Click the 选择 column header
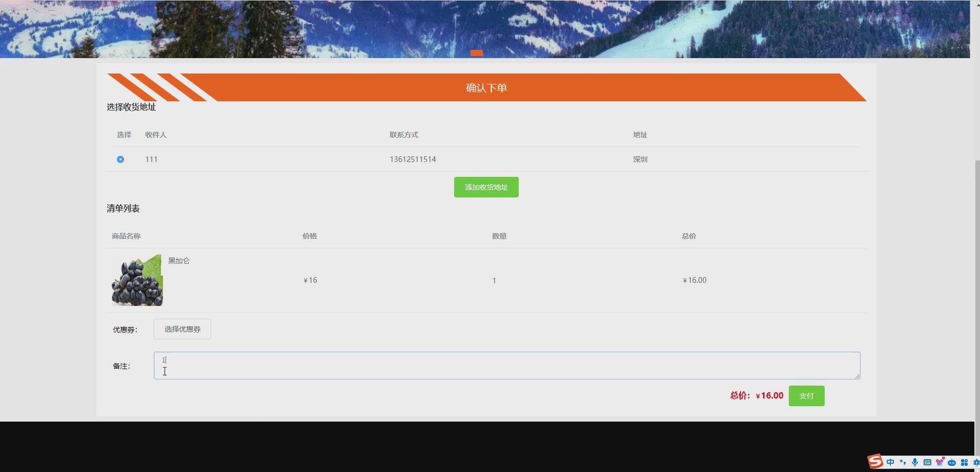This screenshot has width=980, height=472. coord(124,135)
